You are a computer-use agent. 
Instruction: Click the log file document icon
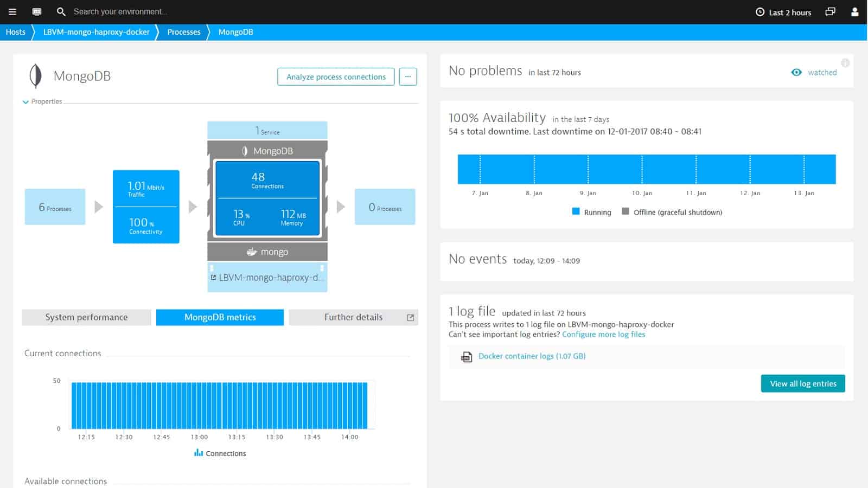466,357
